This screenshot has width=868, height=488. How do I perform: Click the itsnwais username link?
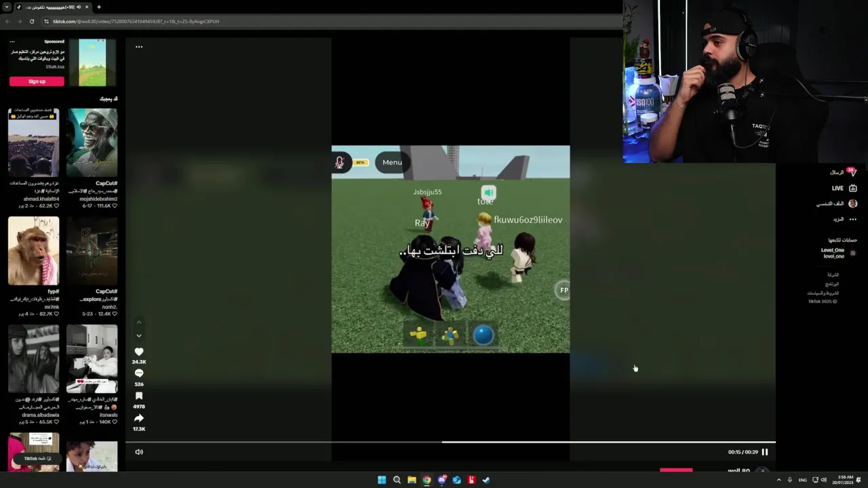pos(108,415)
